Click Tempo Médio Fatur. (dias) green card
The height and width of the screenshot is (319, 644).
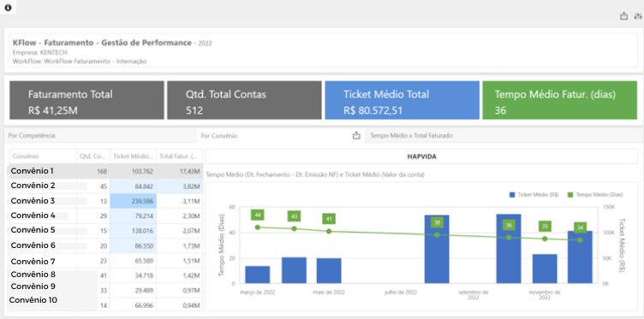(x=559, y=100)
